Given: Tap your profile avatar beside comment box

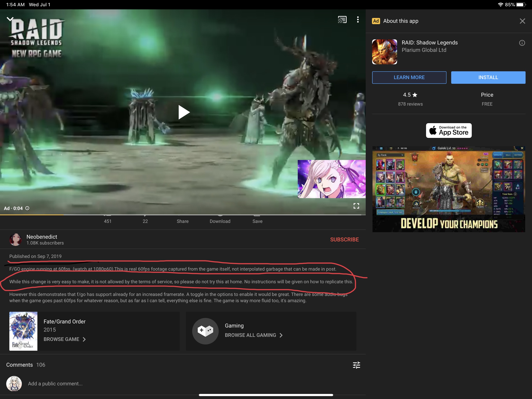Looking at the screenshot, I should pyautogui.click(x=14, y=383).
